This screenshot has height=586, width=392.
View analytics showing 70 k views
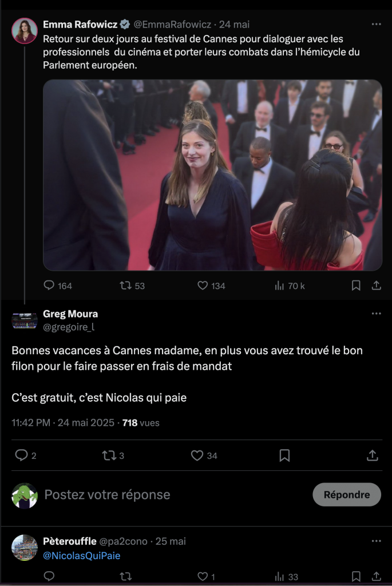click(x=280, y=285)
